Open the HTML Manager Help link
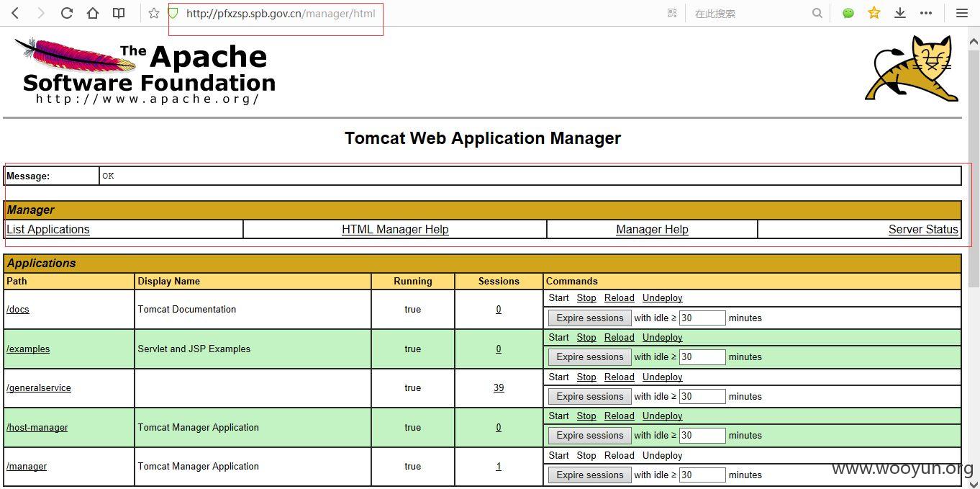The image size is (980, 489). [395, 229]
